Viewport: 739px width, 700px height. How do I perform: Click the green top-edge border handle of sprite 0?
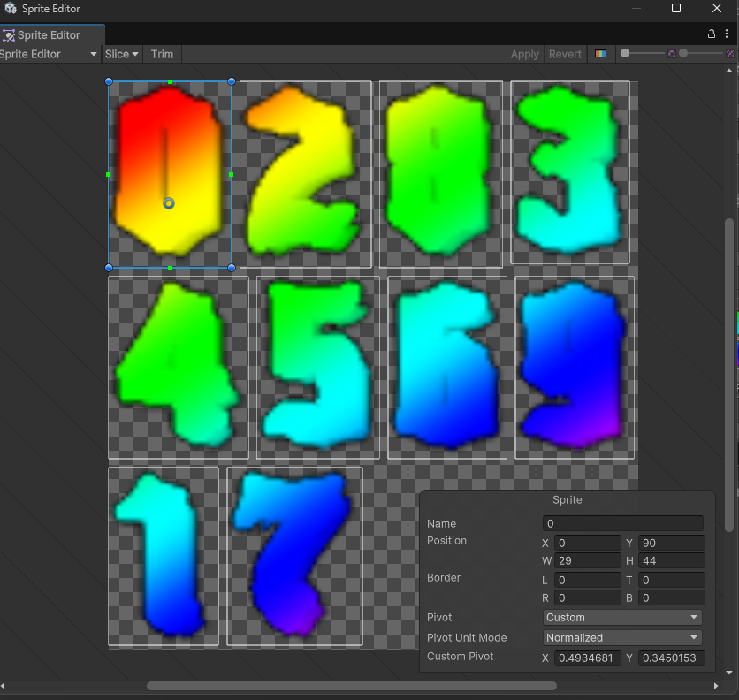click(170, 82)
